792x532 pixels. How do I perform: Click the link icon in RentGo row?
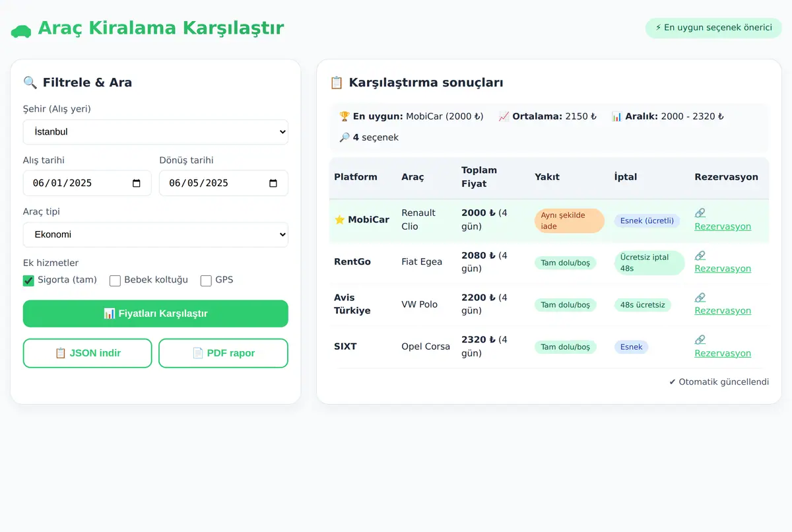click(700, 255)
